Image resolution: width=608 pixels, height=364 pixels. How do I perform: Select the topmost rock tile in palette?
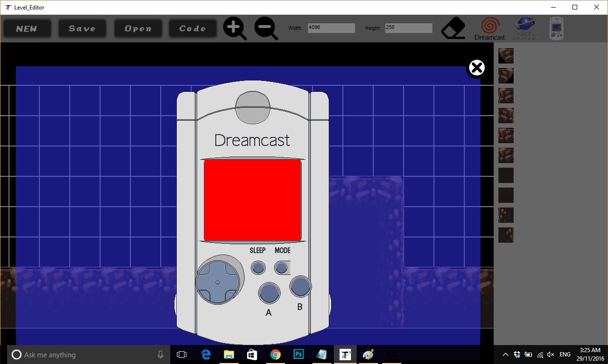(x=506, y=56)
